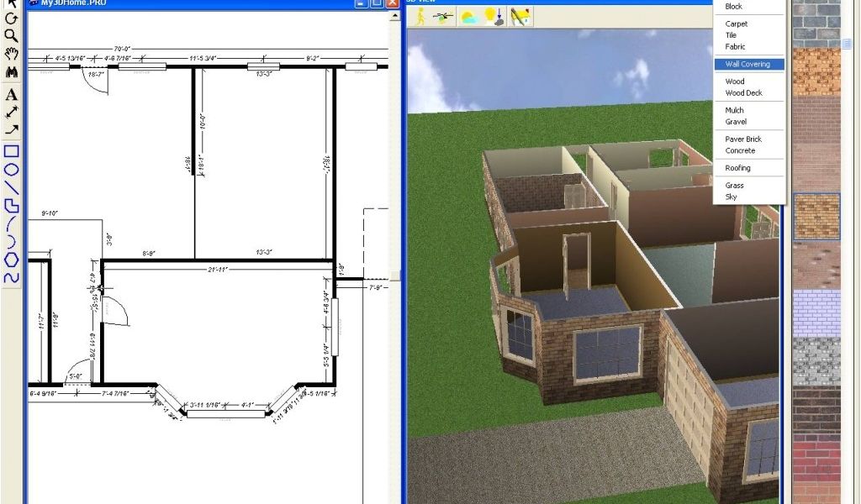Select the circle shape tool

[12, 169]
